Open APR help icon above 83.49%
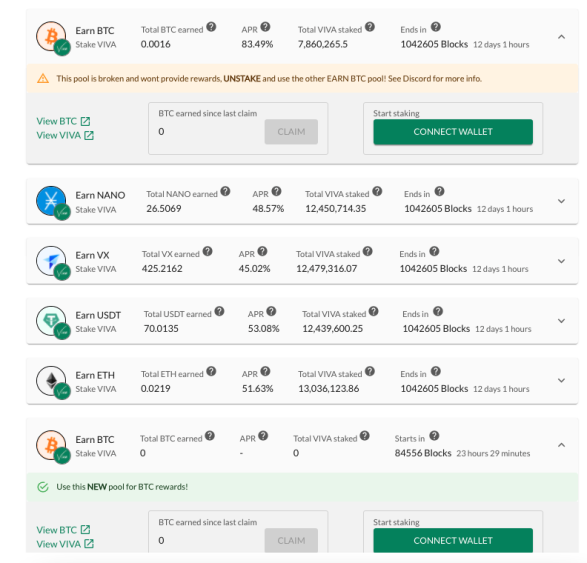The image size is (587, 563). tap(265, 27)
